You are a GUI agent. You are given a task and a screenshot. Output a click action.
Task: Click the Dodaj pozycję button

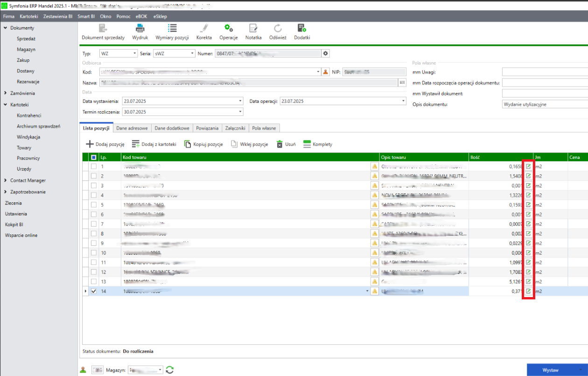coord(105,144)
